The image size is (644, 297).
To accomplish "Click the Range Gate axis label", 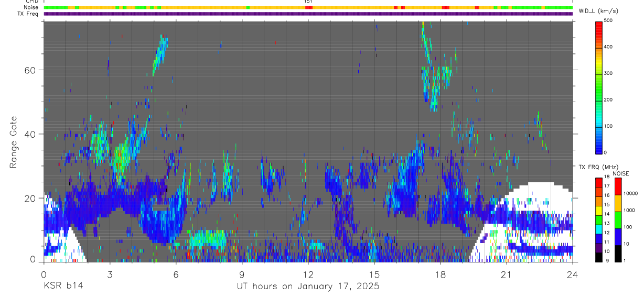I will click(x=13, y=142).
